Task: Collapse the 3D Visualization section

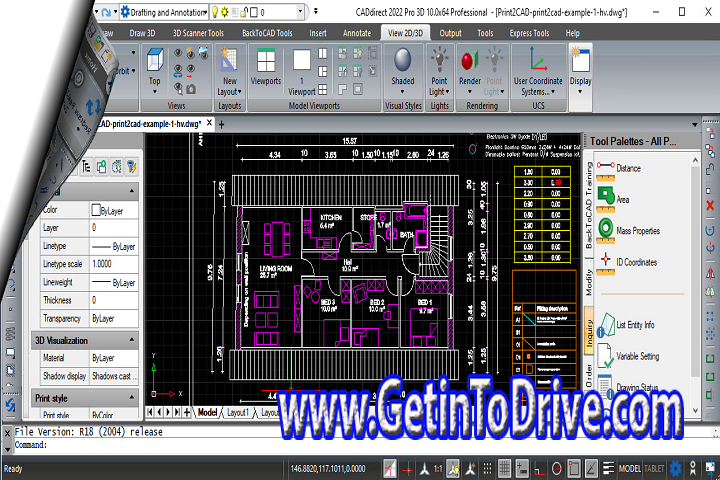Action: (x=132, y=340)
